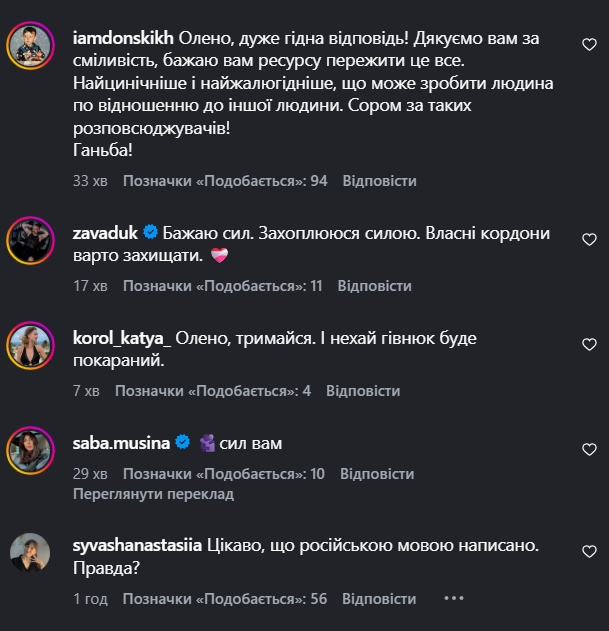609x631 pixels.
Task: Like zavaduk's comment with heart icon
Action: (x=589, y=240)
